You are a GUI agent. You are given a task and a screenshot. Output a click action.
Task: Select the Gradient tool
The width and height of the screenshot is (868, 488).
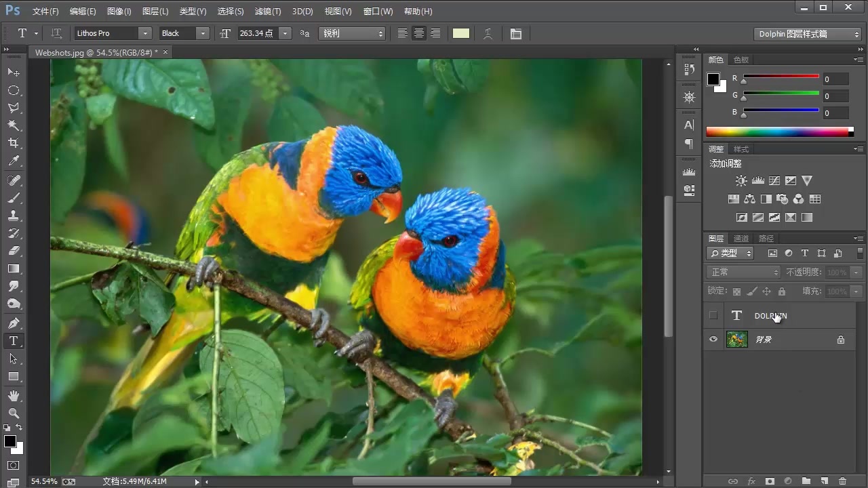(x=14, y=268)
